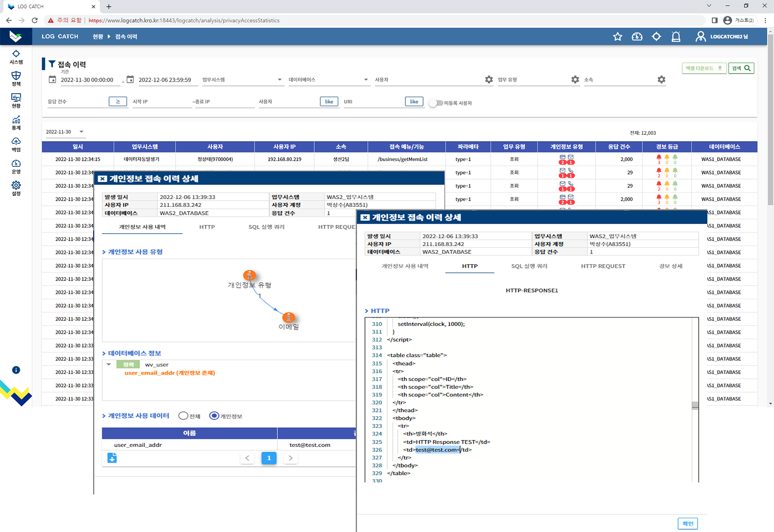Select the 개인정보 radio button
This screenshot has height=532, width=774.
tap(214, 416)
